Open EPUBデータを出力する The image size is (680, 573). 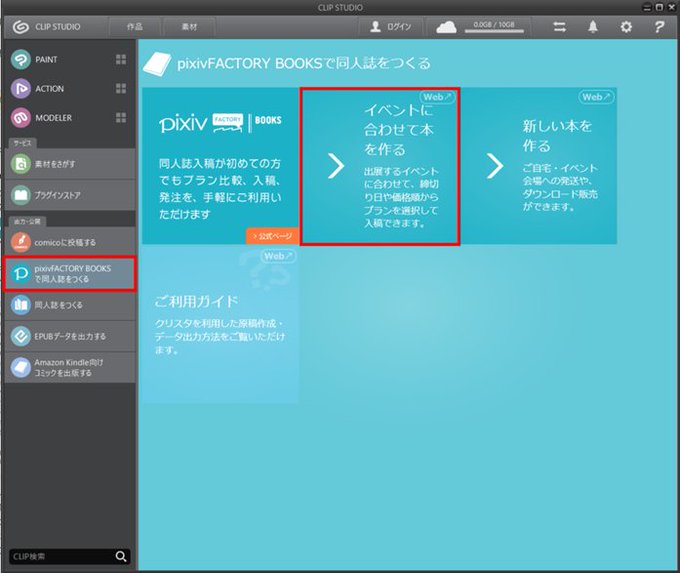tap(70, 336)
